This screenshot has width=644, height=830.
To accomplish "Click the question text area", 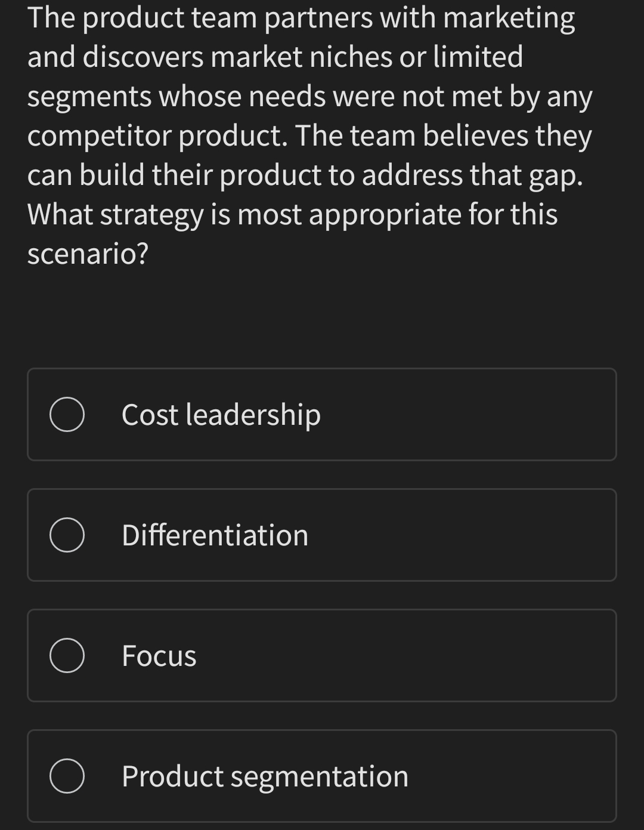I will point(310,134).
